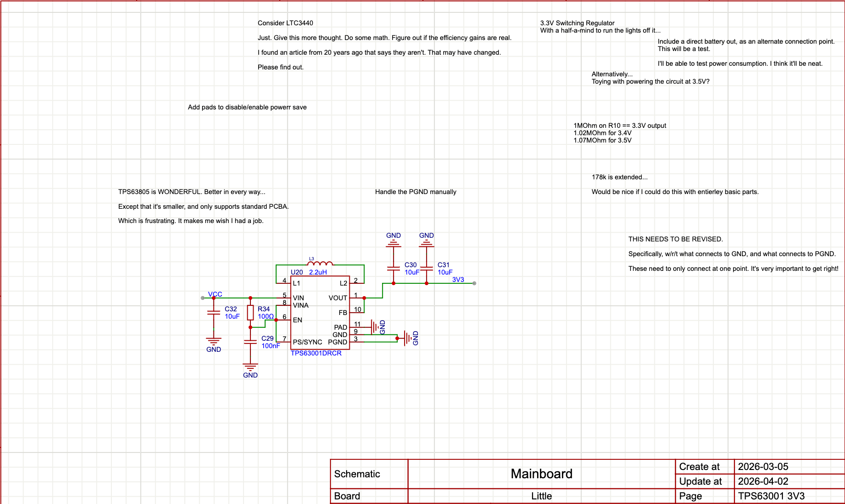Click the L1 pin label on U20
The width and height of the screenshot is (845, 504).
296,283
